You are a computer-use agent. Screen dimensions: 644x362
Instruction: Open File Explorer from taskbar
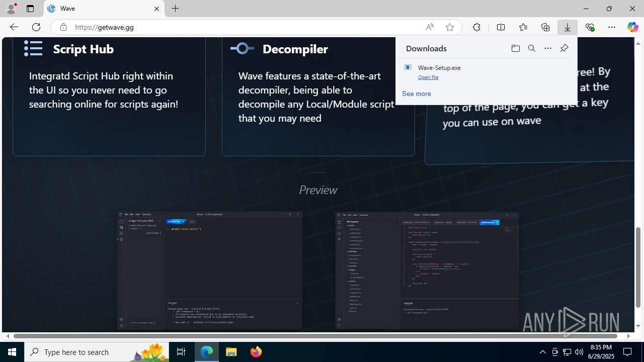point(231,352)
